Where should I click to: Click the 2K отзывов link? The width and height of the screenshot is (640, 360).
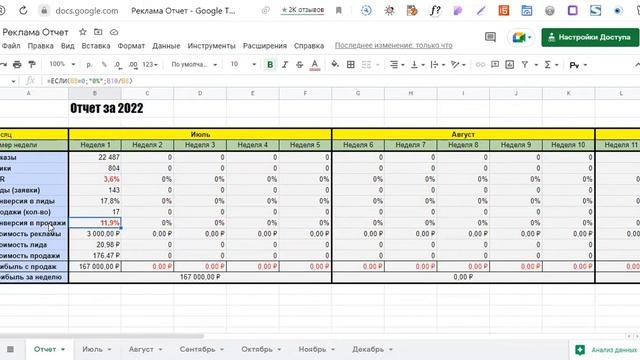click(302, 10)
